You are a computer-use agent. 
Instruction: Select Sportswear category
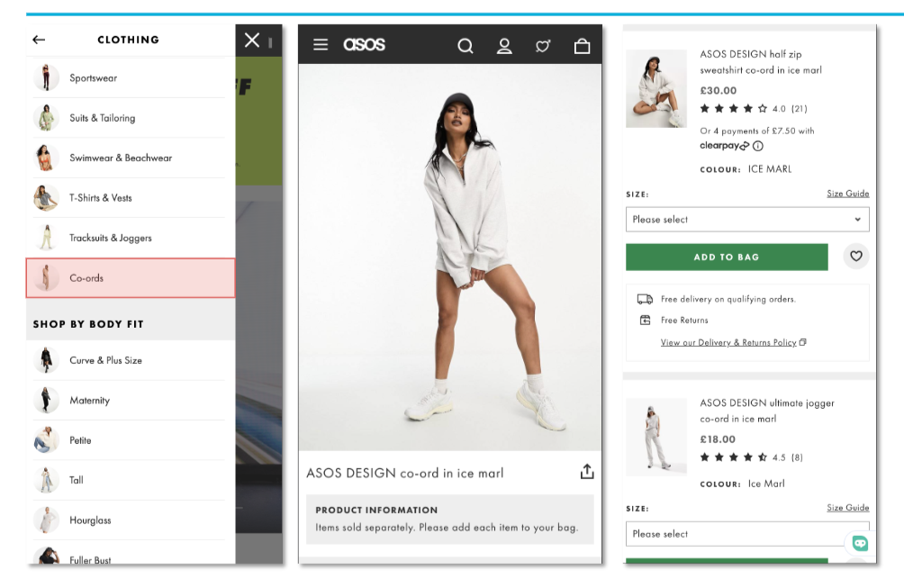[129, 77]
